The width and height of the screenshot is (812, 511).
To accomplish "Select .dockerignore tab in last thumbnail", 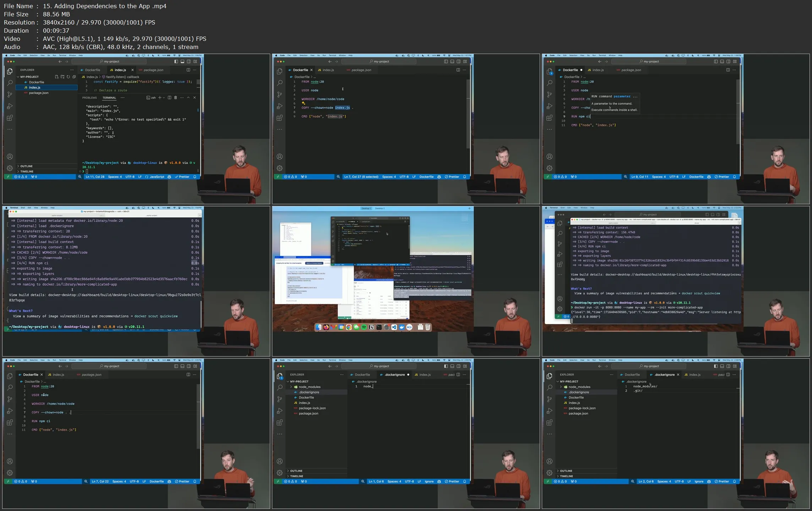I will pyautogui.click(x=664, y=375).
